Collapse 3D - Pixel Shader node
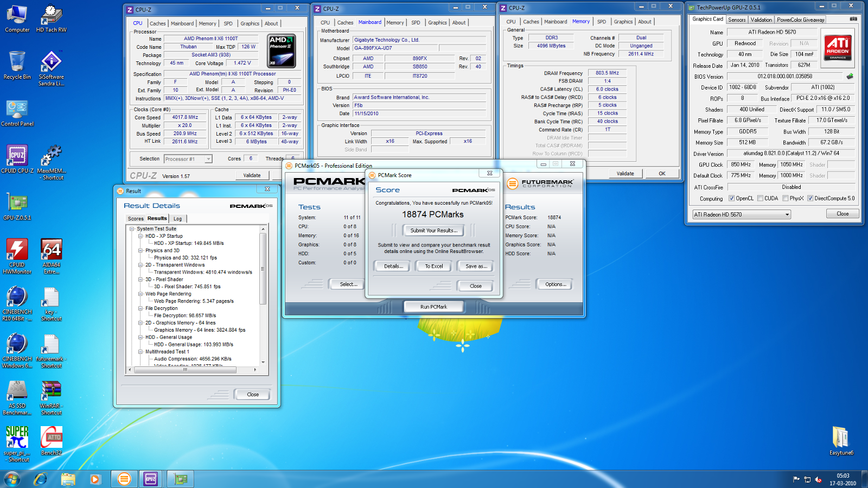Screen dimensions: 868x488 click(141, 280)
